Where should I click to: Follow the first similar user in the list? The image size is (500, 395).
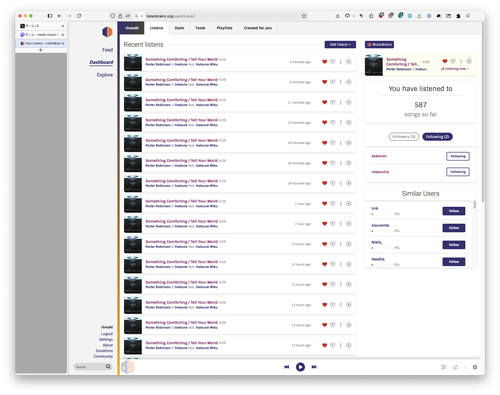pos(454,211)
